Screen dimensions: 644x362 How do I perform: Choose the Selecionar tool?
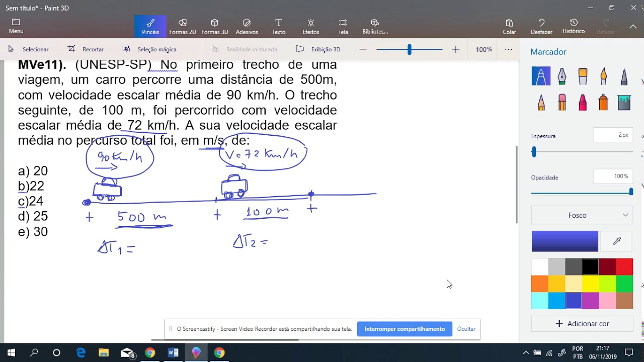click(x=29, y=49)
